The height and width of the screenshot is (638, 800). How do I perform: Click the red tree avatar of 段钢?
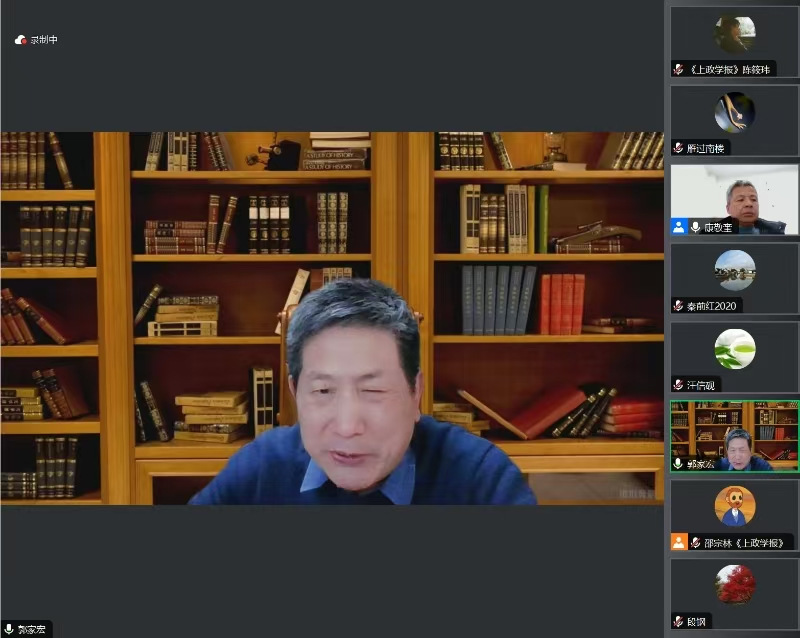coord(734,585)
